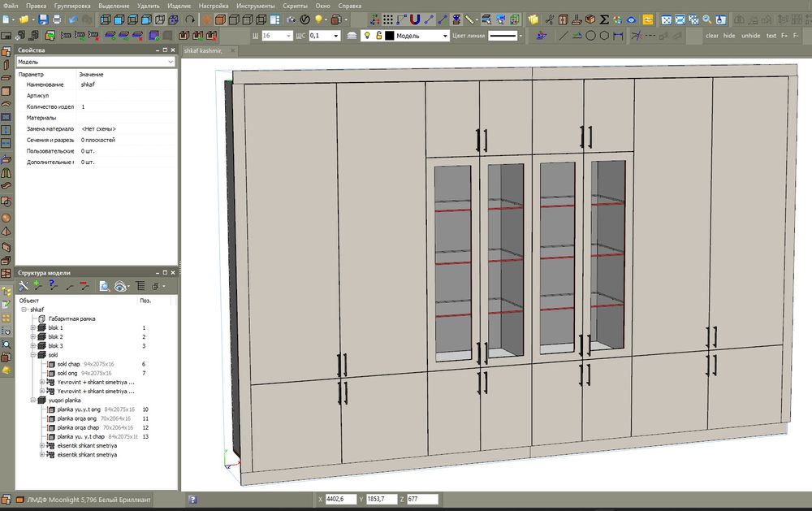
Task: Click the wrench settings icon in structure panel
Action: coord(24,286)
